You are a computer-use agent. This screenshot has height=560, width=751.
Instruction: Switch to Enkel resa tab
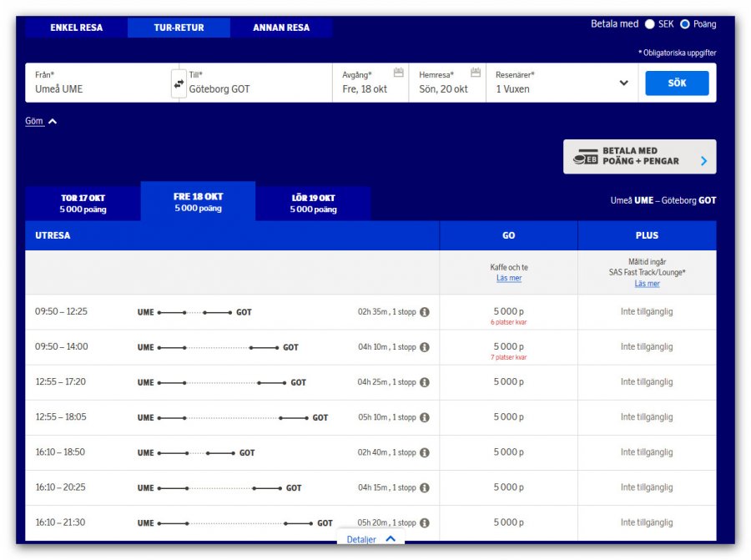point(76,28)
